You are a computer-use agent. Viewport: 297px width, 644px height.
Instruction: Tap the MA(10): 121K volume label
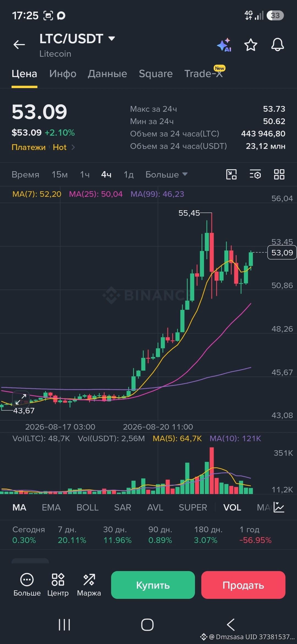click(x=235, y=438)
